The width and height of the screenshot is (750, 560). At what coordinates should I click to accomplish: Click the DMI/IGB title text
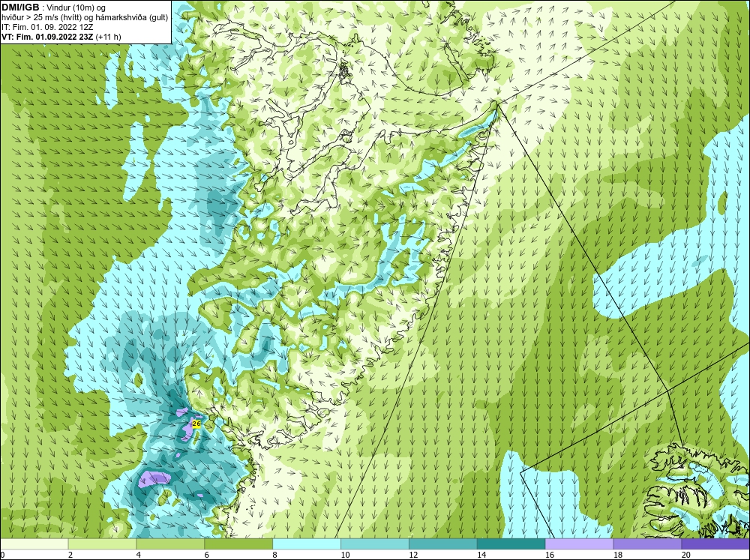pos(20,7)
